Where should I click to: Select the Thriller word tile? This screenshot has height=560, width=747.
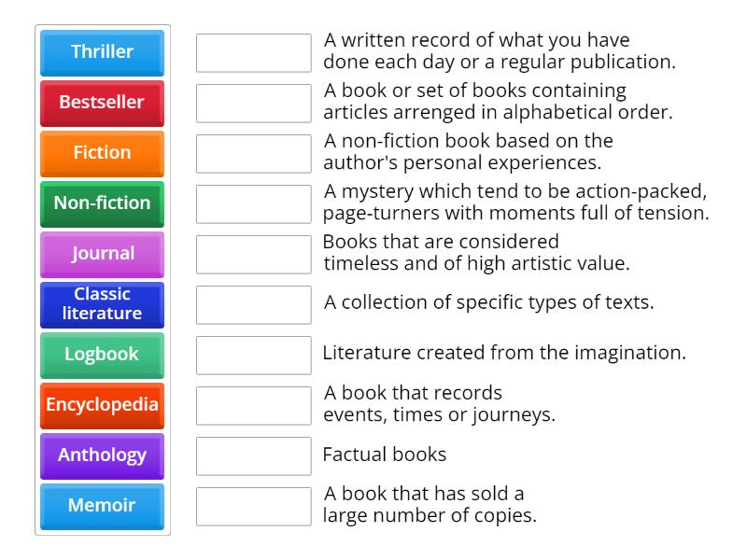pos(102,52)
